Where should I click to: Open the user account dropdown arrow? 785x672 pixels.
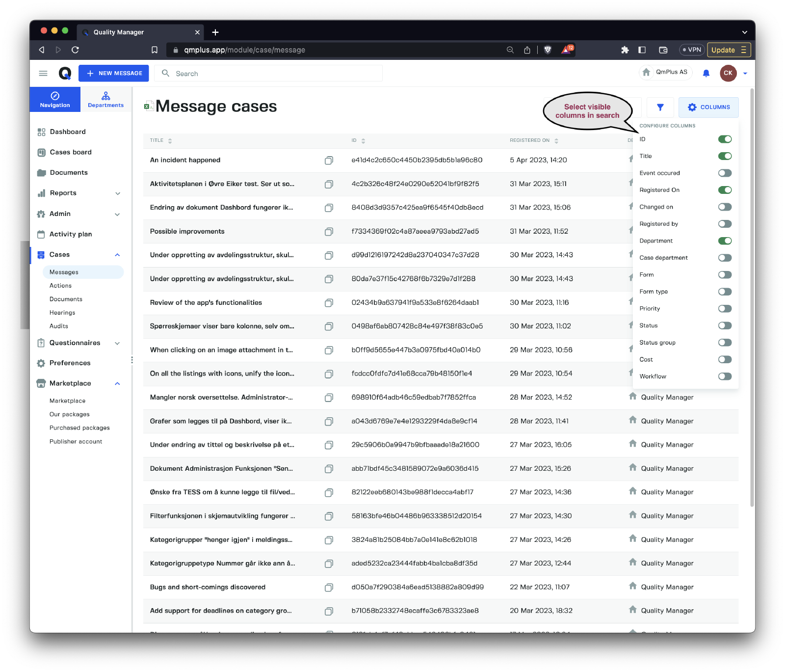[x=745, y=73]
